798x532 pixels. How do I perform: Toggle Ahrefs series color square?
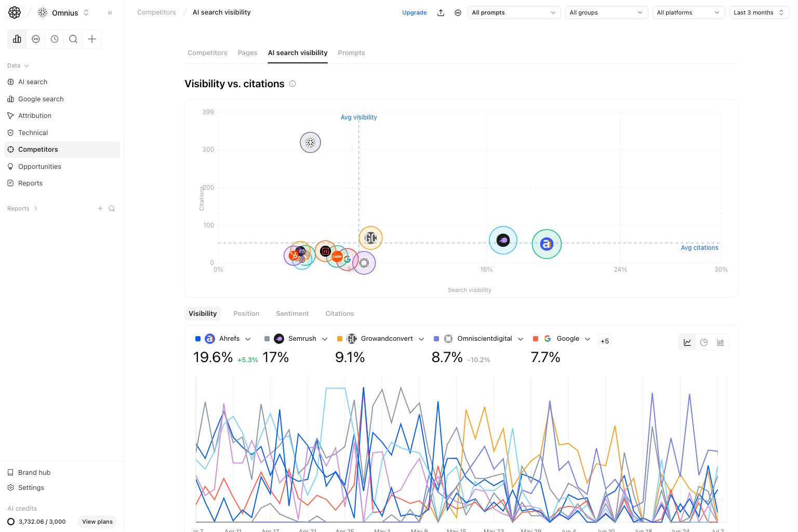(x=198, y=339)
